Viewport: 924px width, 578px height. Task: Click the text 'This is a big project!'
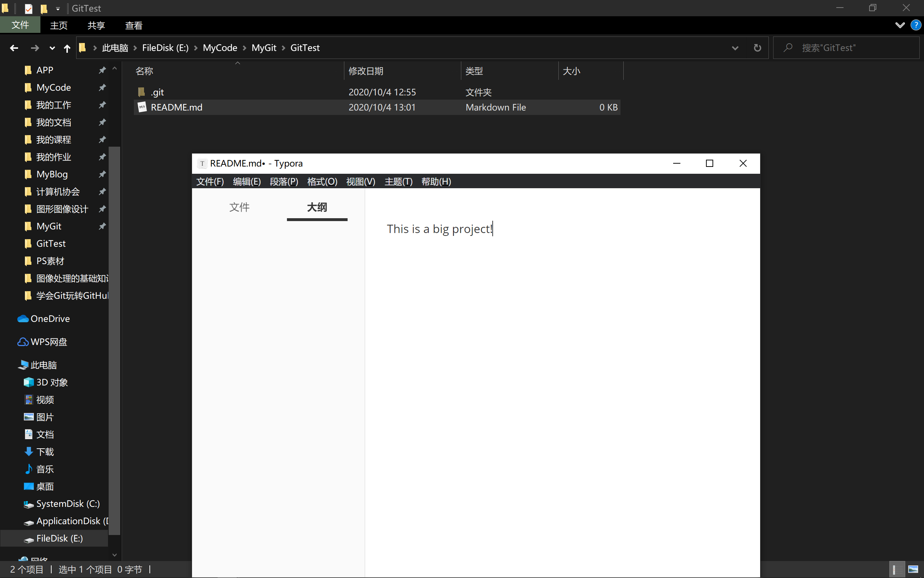point(440,229)
